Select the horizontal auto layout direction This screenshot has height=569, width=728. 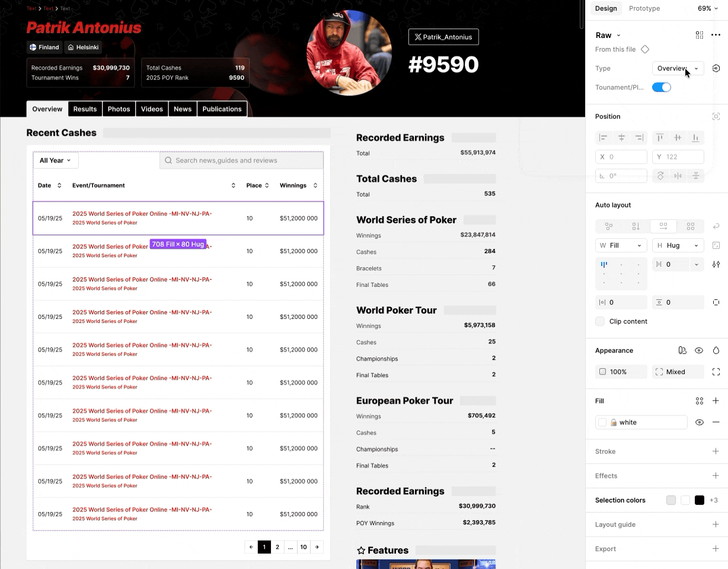tap(663, 226)
